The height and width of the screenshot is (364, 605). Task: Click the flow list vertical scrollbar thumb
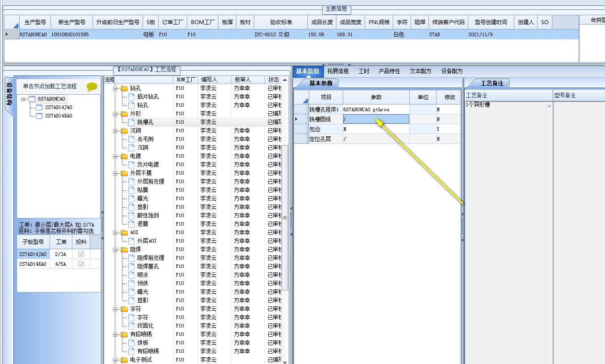click(285, 218)
